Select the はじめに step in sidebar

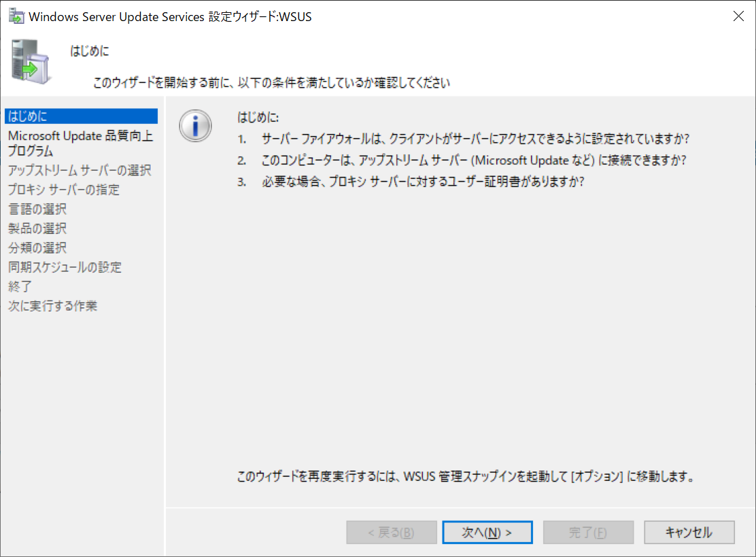coord(81,116)
